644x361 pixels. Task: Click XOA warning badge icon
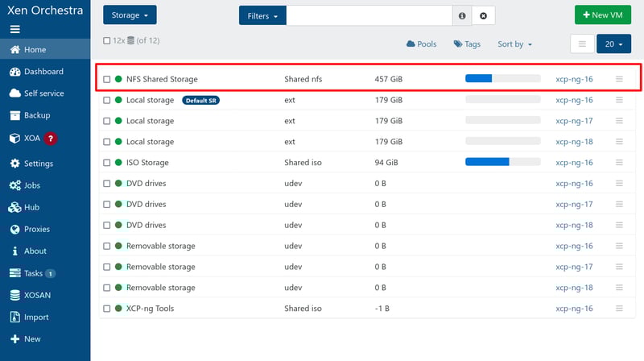click(51, 139)
